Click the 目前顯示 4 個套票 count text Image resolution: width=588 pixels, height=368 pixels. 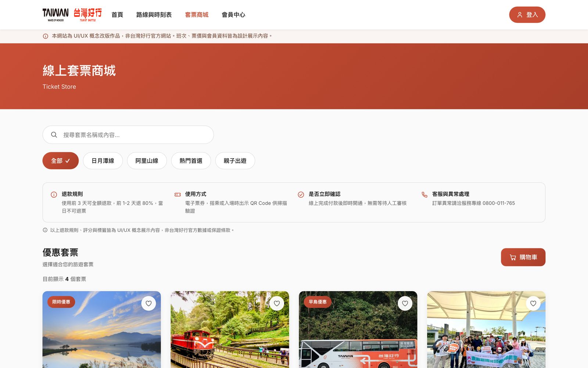coord(64,279)
